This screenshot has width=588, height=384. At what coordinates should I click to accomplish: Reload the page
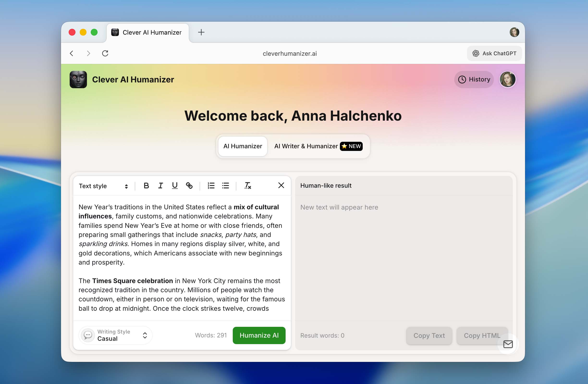(105, 53)
